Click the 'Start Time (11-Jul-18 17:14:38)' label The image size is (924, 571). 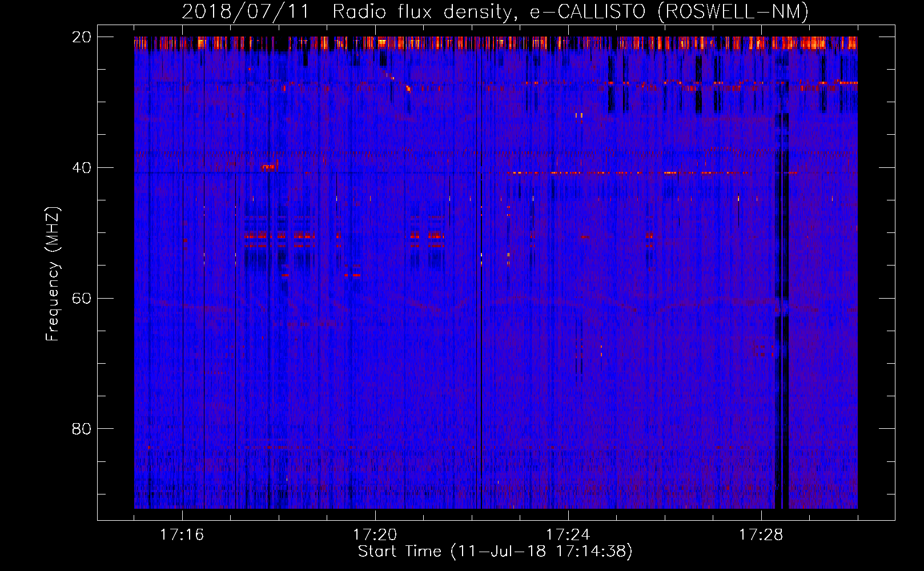495,552
